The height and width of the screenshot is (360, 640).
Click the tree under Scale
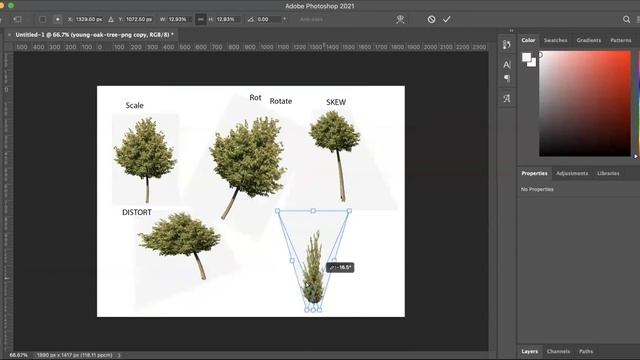tap(145, 160)
